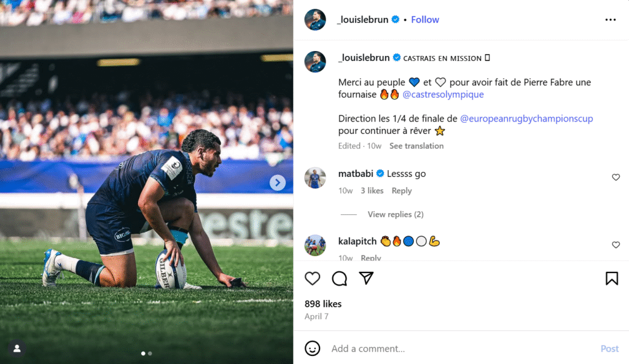Like kalapitch's comment heart

coord(615,245)
